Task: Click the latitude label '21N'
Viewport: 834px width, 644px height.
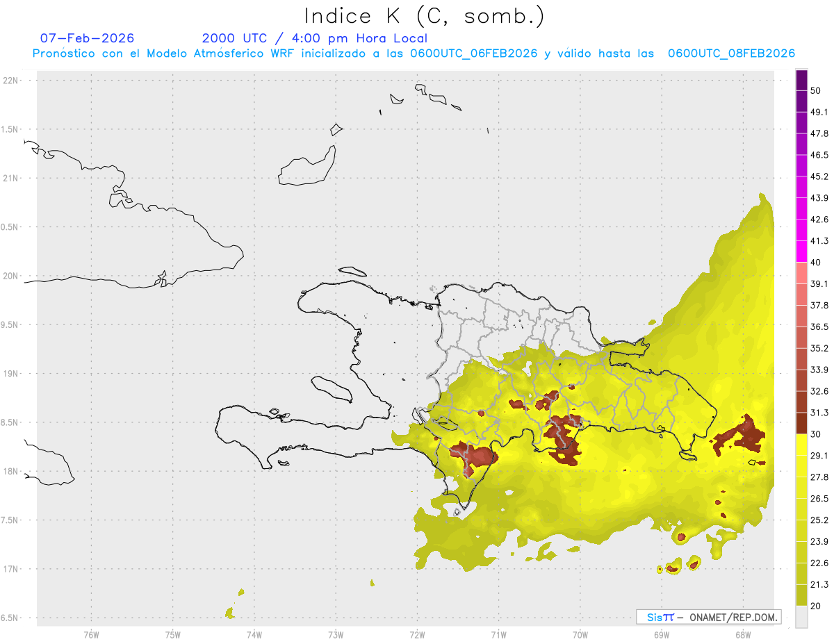Action: [x=11, y=179]
